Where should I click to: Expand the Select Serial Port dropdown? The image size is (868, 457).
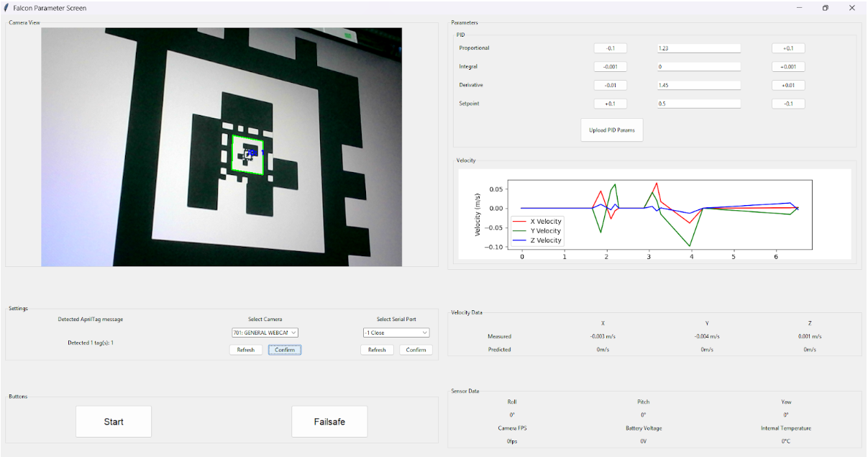(396, 332)
